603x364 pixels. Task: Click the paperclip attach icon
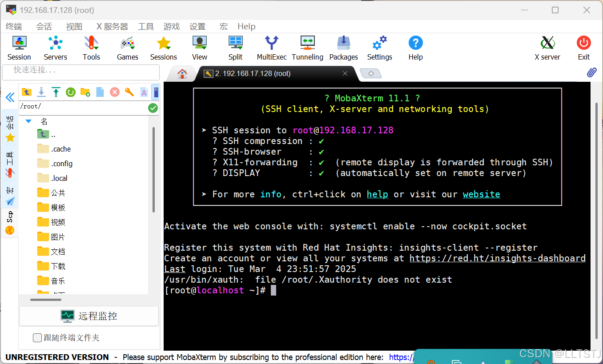tap(591, 72)
